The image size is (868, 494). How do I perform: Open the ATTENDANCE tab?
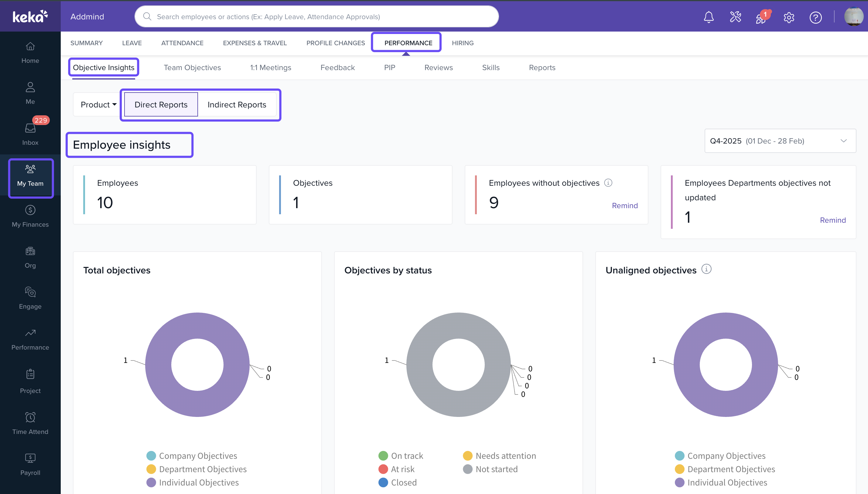[182, 43]
